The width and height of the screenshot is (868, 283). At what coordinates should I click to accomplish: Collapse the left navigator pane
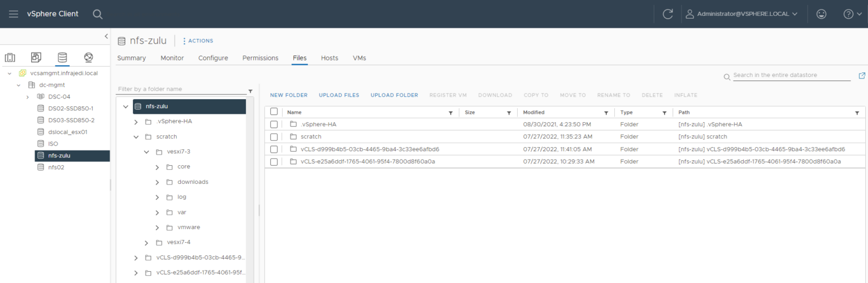pos(106,36)
